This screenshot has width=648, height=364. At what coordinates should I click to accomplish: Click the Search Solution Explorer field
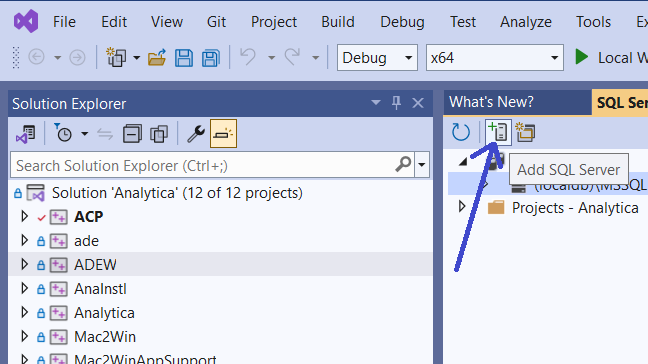(x=204, y=165)
